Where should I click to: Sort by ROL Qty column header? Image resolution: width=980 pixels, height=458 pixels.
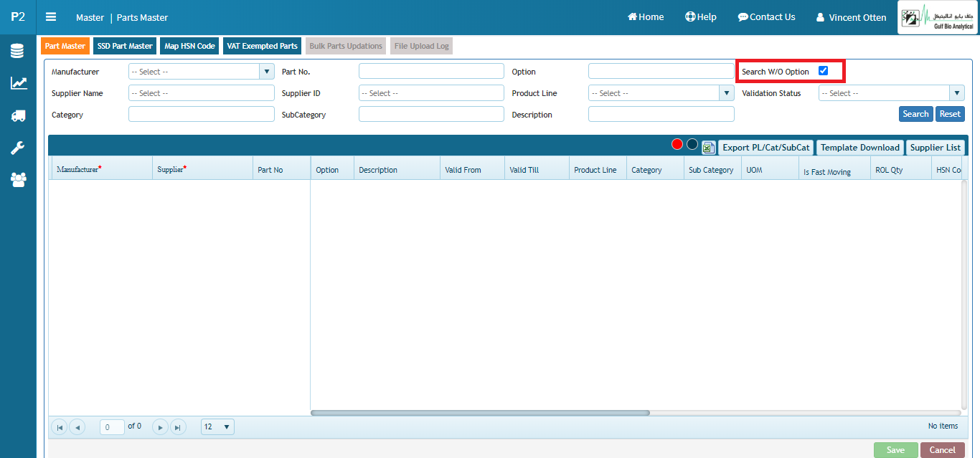[900, 169]
